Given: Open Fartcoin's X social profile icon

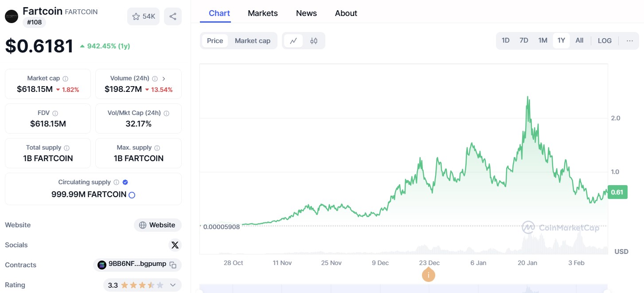Looking at the screenshot, I should pos(175,245).
